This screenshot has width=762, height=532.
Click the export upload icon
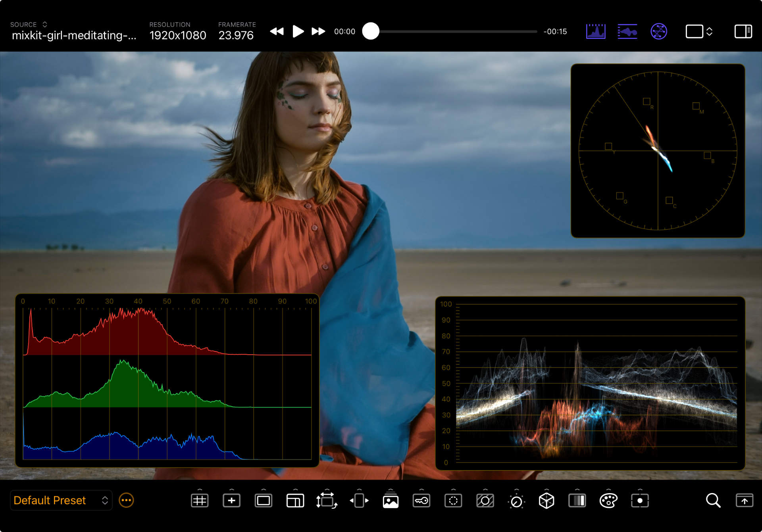point(744,501)
